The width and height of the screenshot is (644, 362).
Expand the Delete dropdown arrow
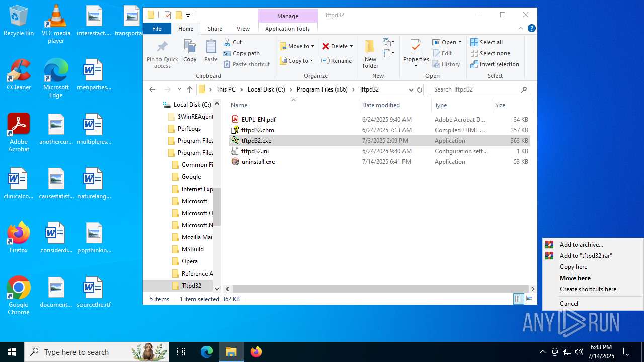tap(351, 46)
